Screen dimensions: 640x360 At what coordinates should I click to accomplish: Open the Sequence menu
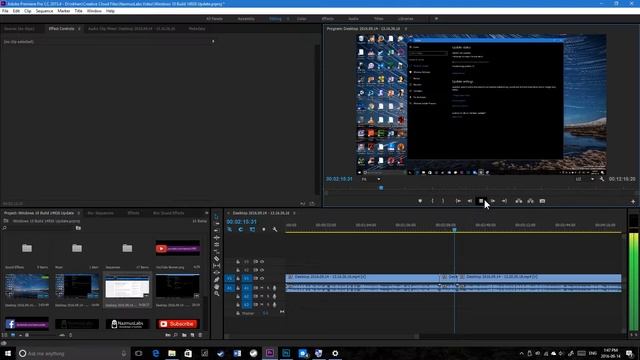click(44, 11)
